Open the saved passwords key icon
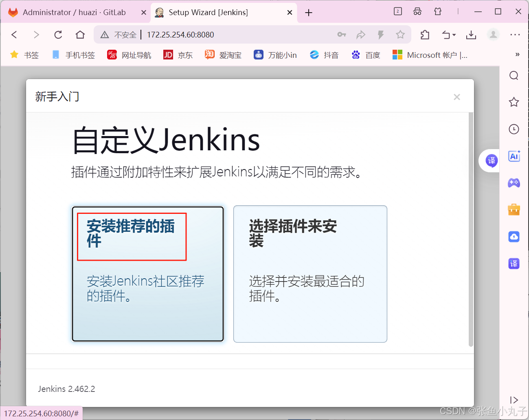Image resolution: width=529 pixels, height=420 pixels. point(342,35)
